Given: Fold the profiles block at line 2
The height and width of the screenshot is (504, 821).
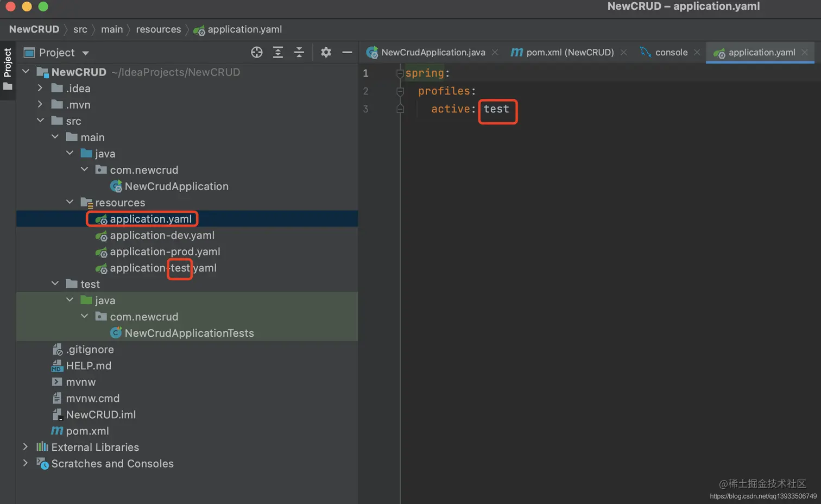Looking at the screenshot, I should click(x=400, y=91).
